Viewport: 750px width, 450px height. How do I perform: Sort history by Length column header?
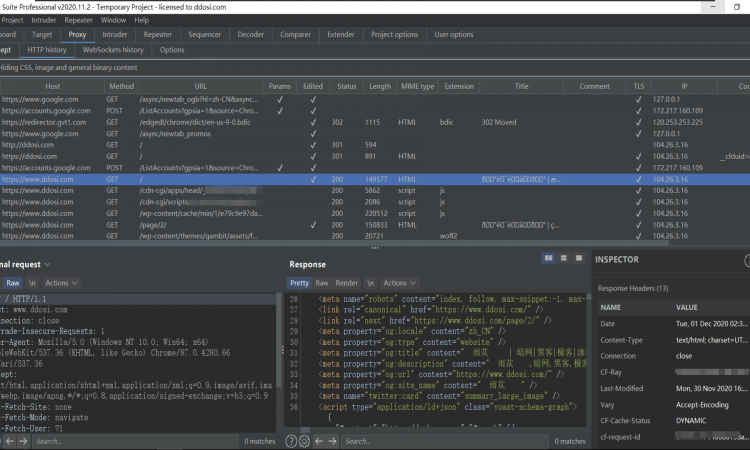tap(380, 86)
